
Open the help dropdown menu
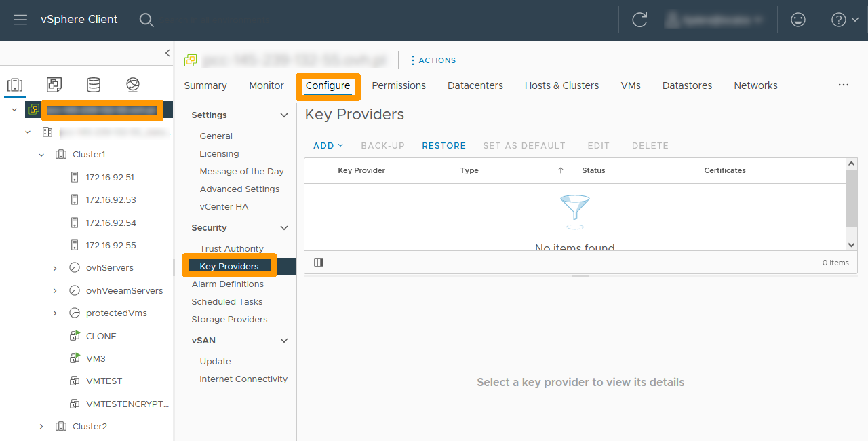[845, 20]
